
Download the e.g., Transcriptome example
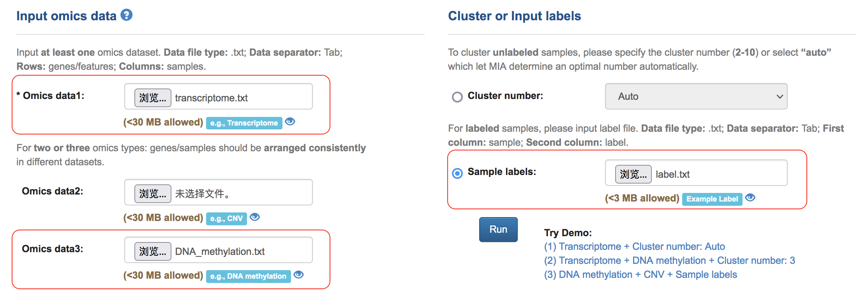244,123
